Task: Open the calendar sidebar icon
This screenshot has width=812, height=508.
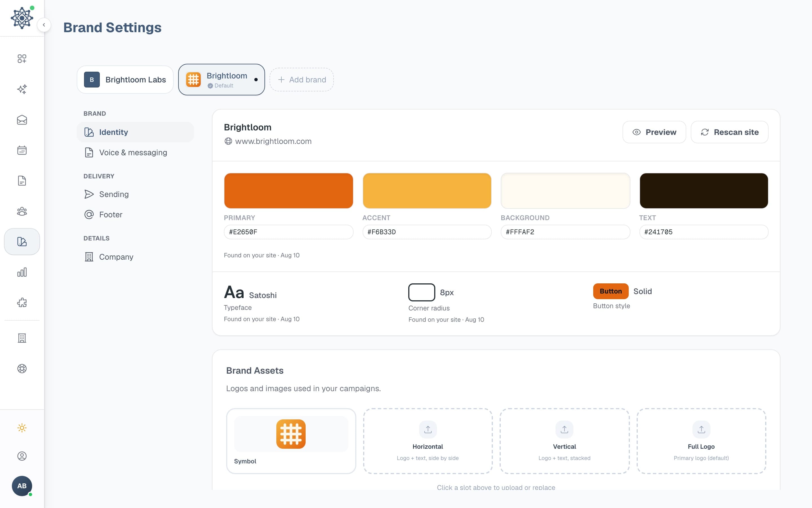Action: (x=22, y=150)
